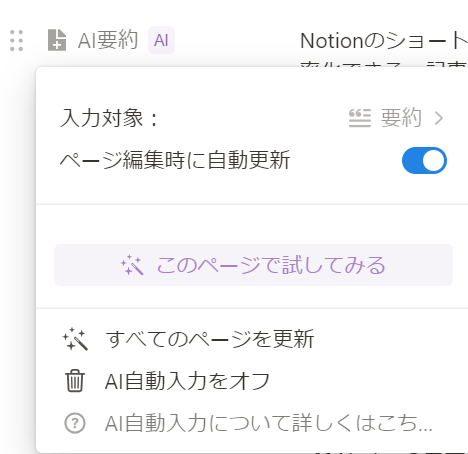Screen dimensions: 468x454
Task: Click the AI要約 property name
Action: click(x=108, y=40)
